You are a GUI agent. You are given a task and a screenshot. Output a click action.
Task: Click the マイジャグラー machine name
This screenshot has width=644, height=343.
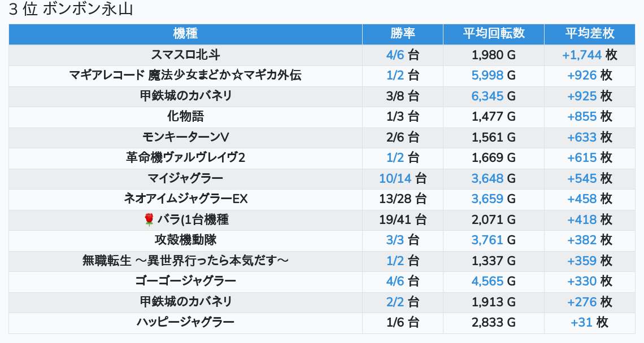click(185, 178)
